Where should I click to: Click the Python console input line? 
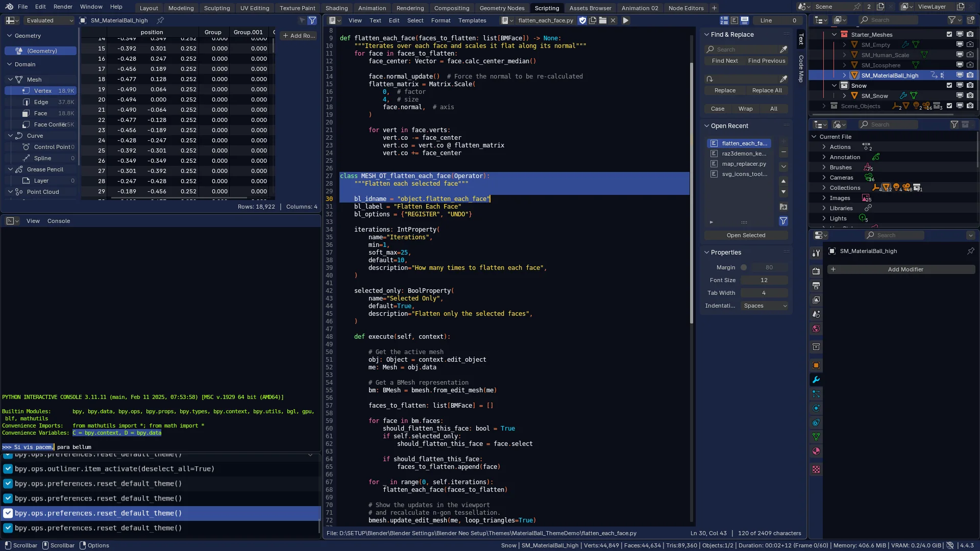[161, 447]
